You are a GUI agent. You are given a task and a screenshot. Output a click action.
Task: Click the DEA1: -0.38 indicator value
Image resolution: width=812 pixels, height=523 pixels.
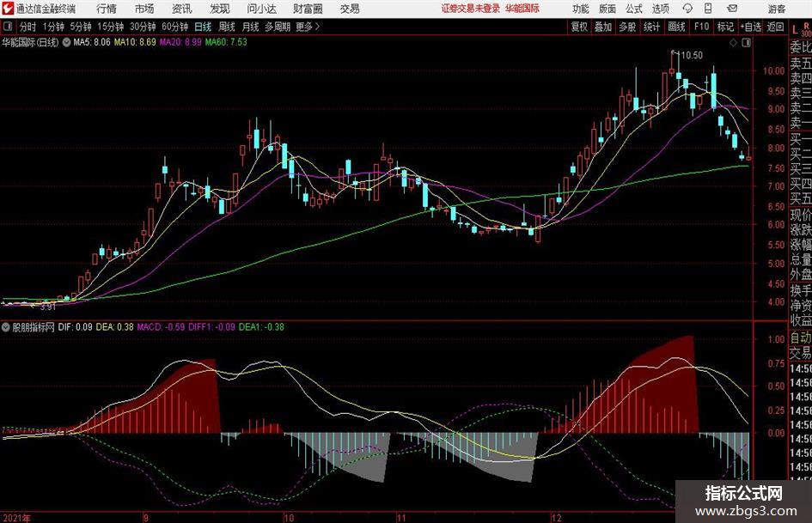(261, 327)
